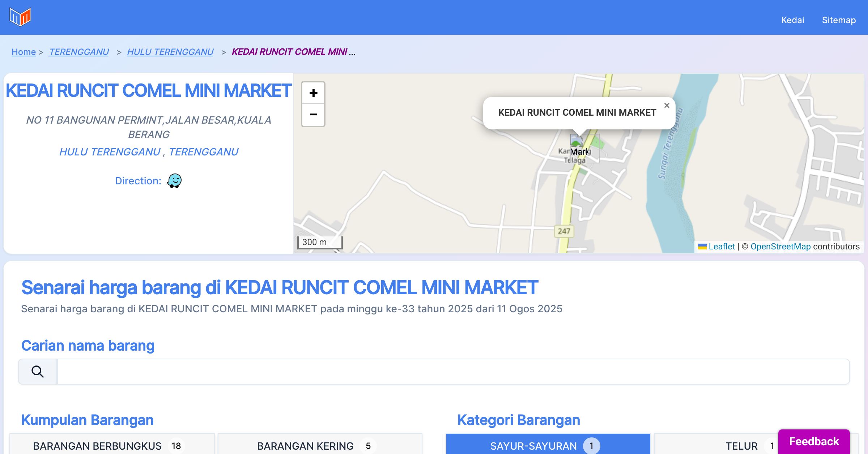Zoom out on the map

[x=313, y=115]
